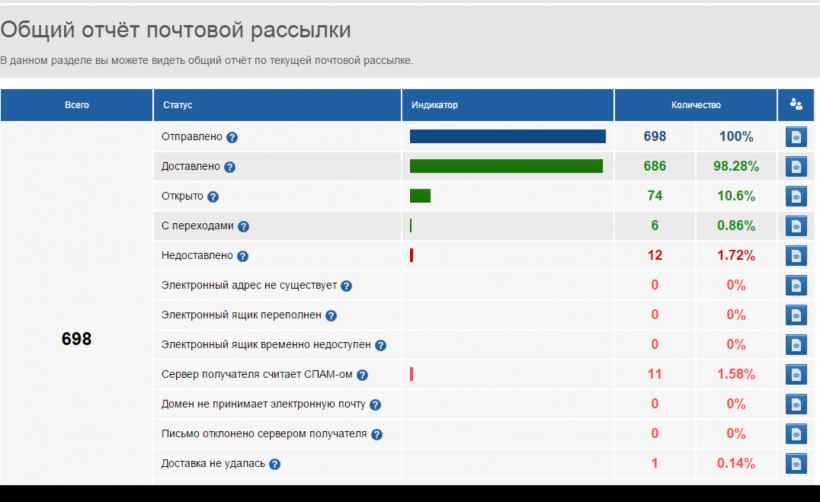
Task: Select the Доставлено status label
Action: [x=191, y=166]
